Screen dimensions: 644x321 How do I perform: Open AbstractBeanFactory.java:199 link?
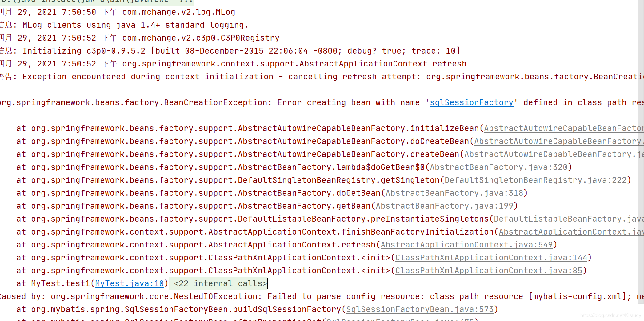coord(445,206)
